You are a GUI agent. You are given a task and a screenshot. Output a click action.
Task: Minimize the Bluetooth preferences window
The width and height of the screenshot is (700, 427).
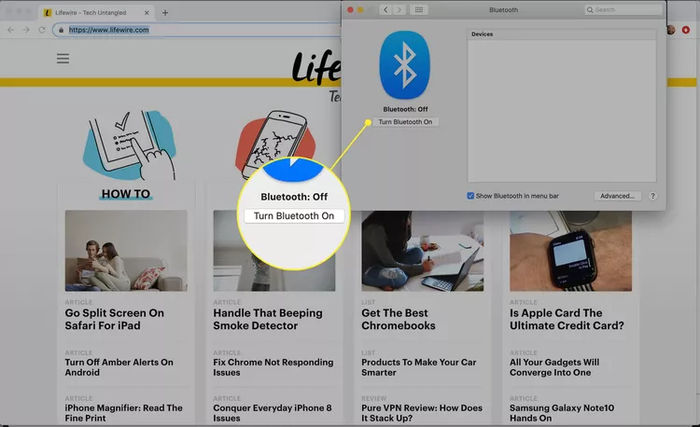(360, 9)
